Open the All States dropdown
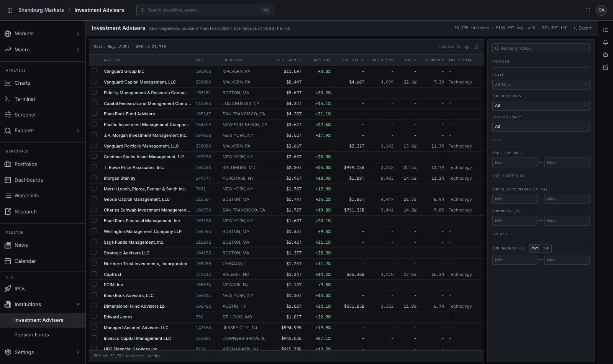613x364 pixels. pyautogui.click(x=541, y=85)
